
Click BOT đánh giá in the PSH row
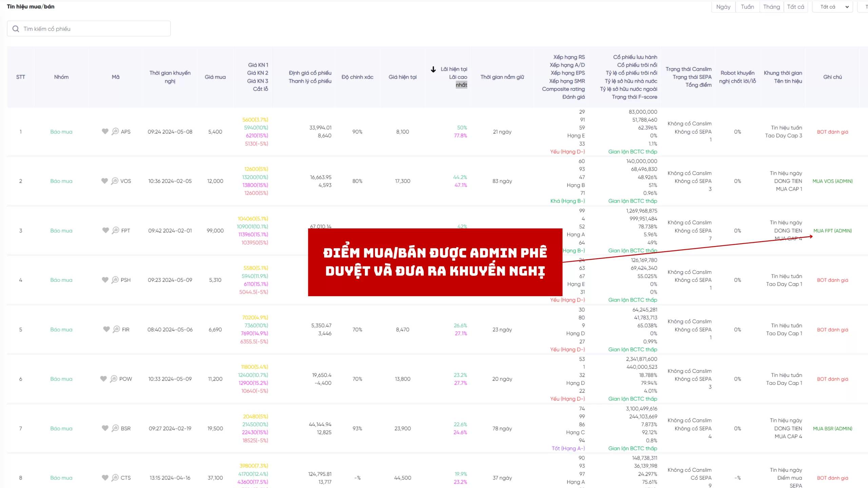tap(832, 280)
